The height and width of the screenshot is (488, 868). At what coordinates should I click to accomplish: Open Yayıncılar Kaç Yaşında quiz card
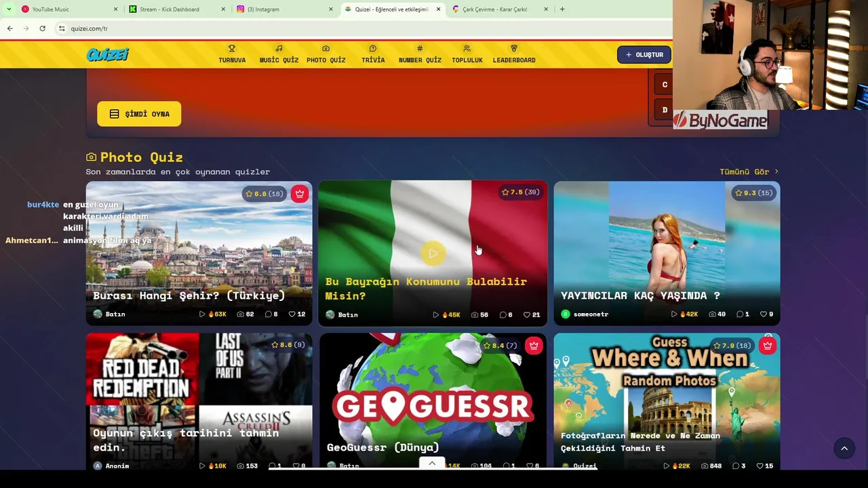pos(667,253)
